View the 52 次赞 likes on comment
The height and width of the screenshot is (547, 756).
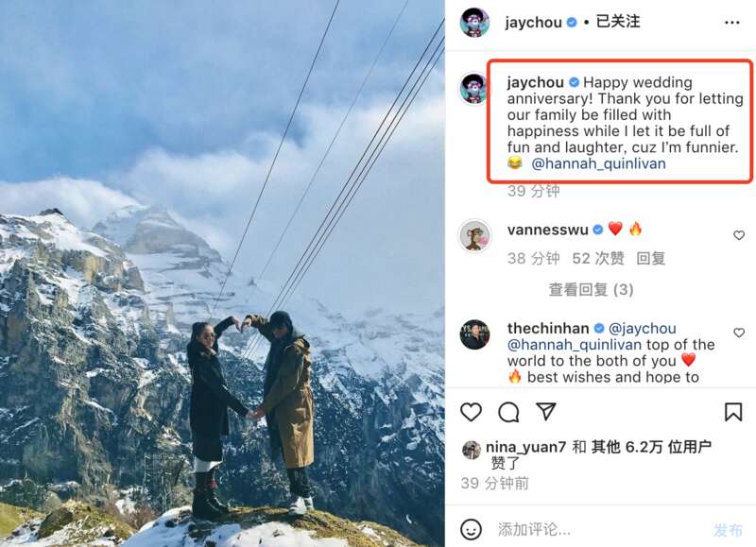pos(598,258)
